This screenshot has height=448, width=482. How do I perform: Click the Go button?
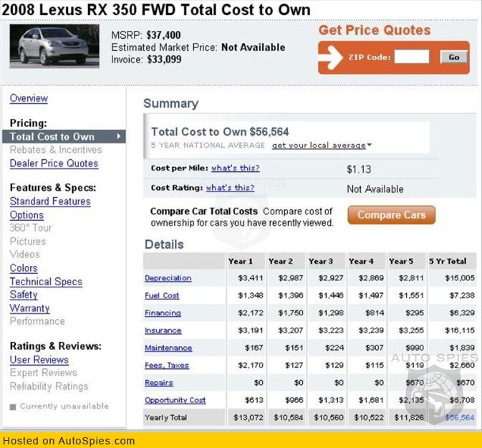click(x=454, y=57)
